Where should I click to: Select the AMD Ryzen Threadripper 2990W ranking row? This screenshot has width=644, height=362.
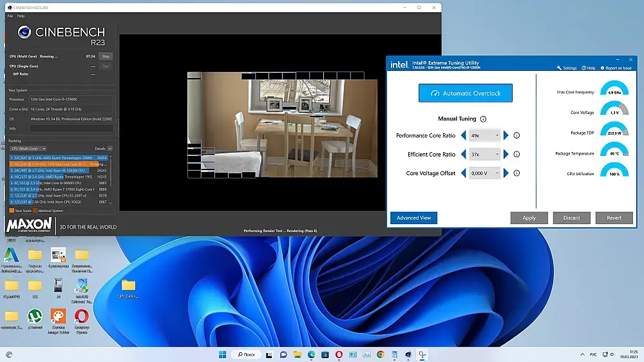click(x=59, y=158)
